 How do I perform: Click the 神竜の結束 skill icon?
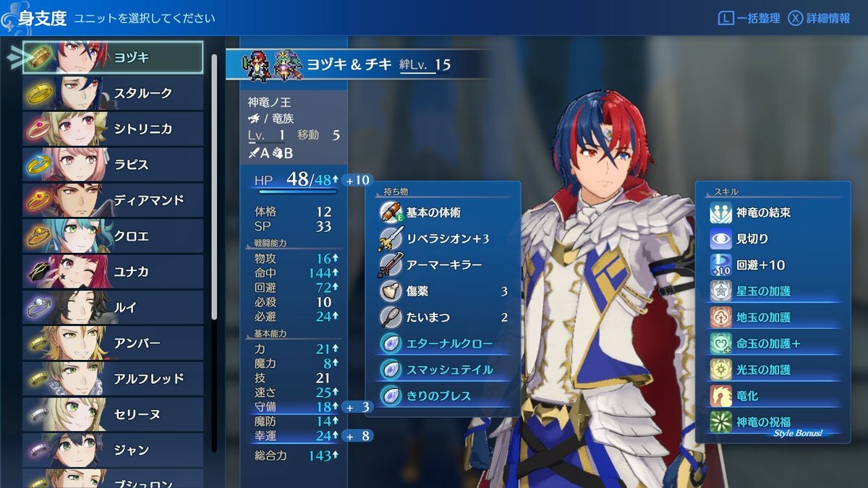coord(721,213)
